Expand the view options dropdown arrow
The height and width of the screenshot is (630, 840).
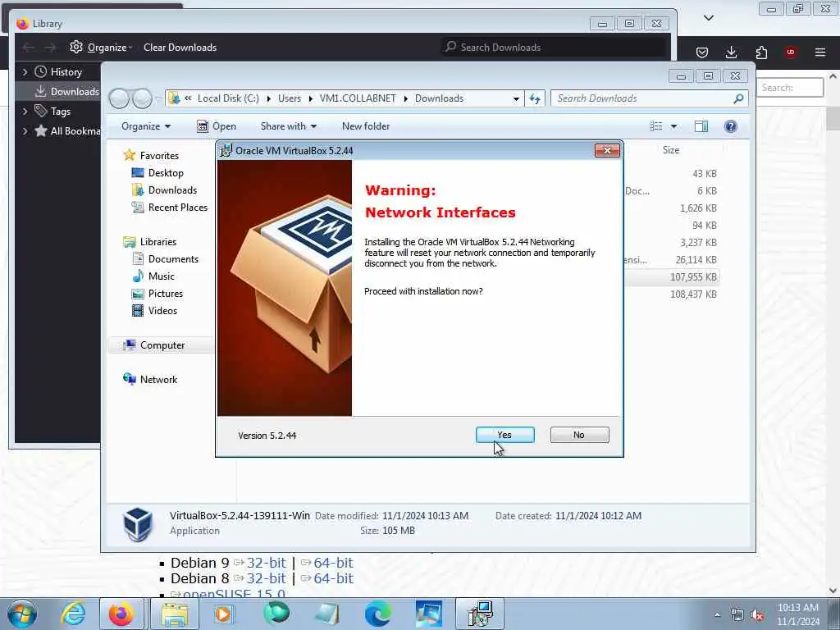(674, 126)
